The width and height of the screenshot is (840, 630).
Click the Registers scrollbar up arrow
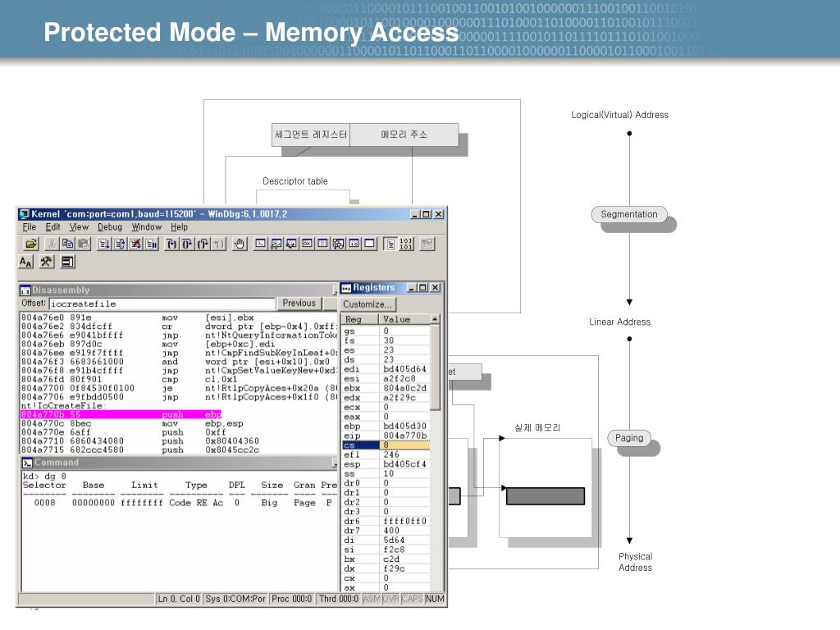point(435,319)
